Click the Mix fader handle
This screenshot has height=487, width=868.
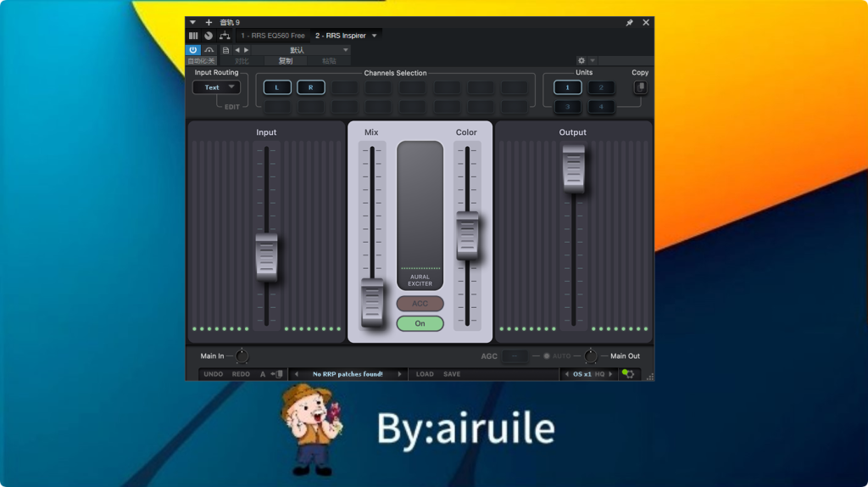372,303
